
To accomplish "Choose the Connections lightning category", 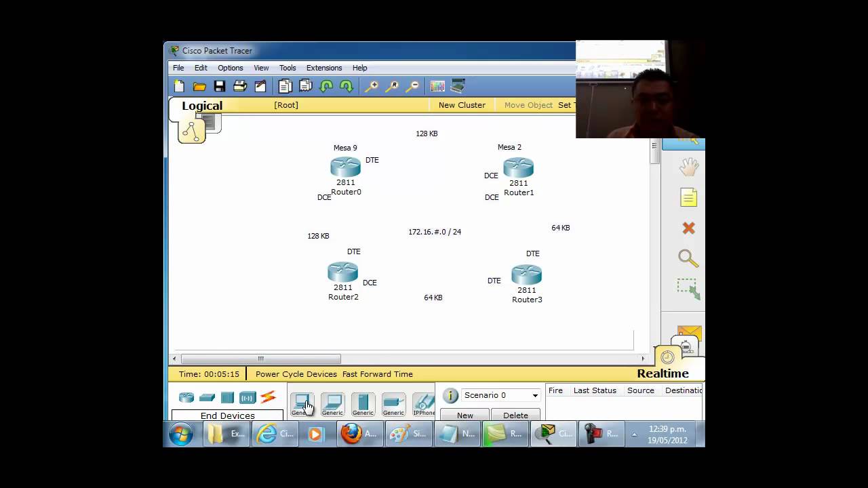I will coord(268,397).
